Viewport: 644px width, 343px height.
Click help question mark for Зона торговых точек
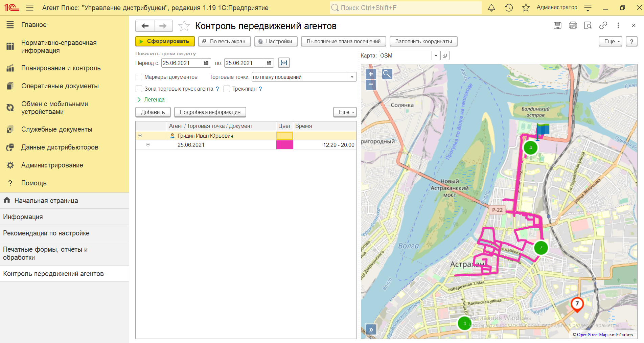tap(217, 89)
